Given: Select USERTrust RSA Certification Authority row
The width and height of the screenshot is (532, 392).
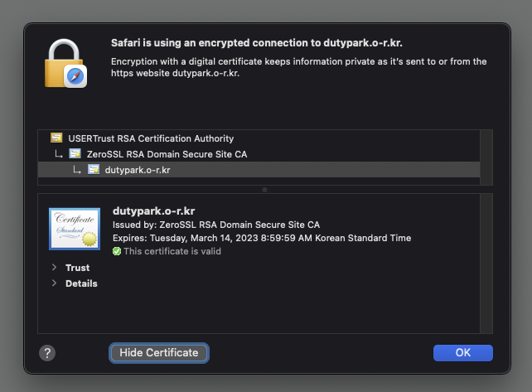Looking at the screenshot, I should click(x=259, y=138).
